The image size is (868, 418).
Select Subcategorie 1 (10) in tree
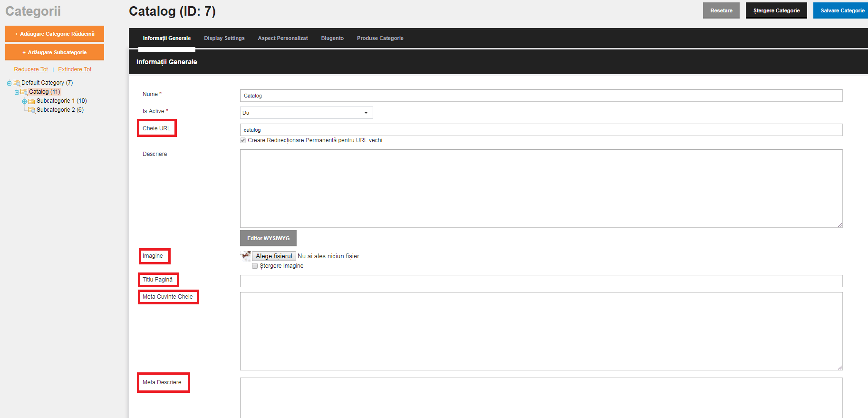[62, 101]
